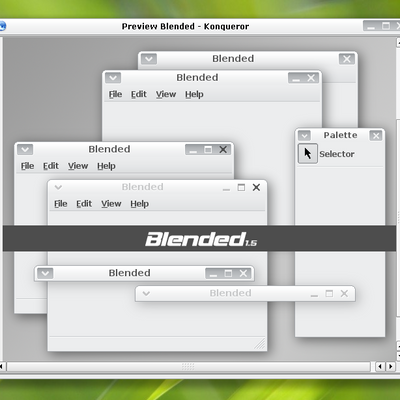Screen dimensions: 400x400
Task: Maximize the Konqueror window
Action: pos(386,26)
